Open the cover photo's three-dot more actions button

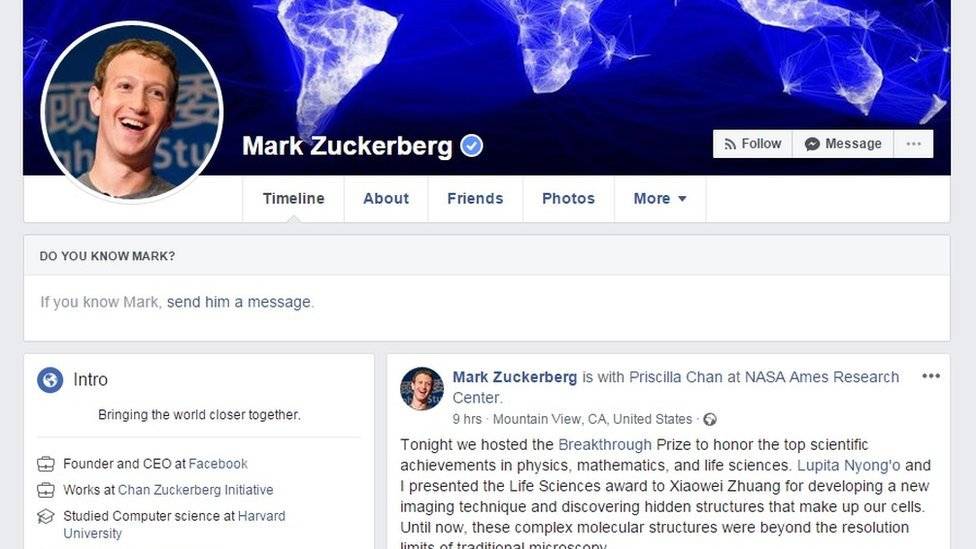point(913,144)
